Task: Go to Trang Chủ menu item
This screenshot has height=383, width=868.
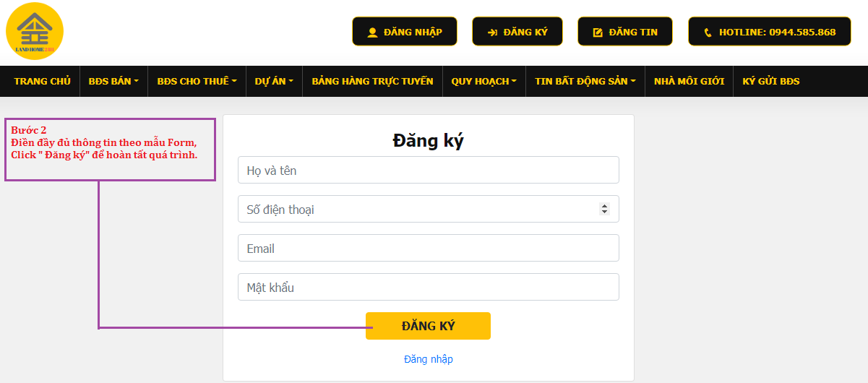Action: (42, 82)
